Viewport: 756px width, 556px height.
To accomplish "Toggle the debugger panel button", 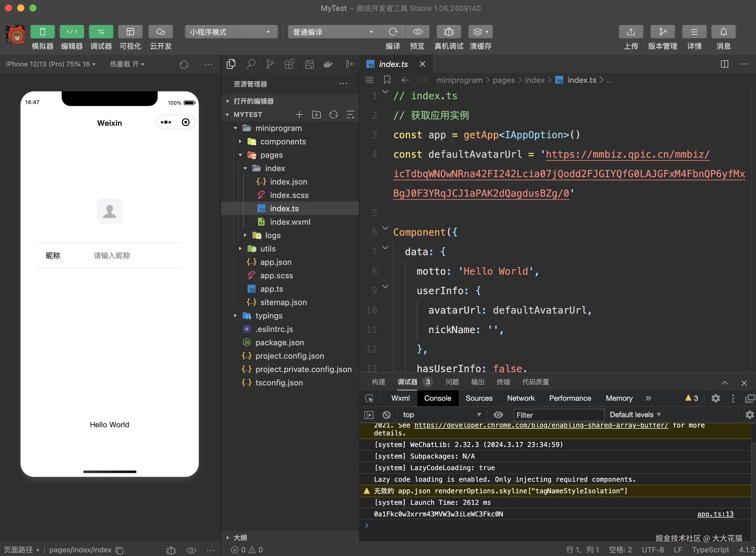I will tap(101, 32).
